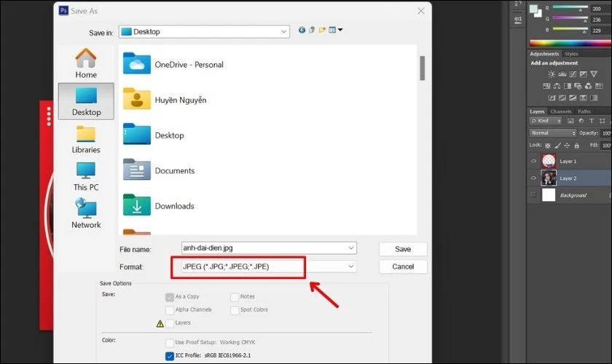Switch to the Styles tab
The height and width of the screenshot is (364, 612).
571,54
